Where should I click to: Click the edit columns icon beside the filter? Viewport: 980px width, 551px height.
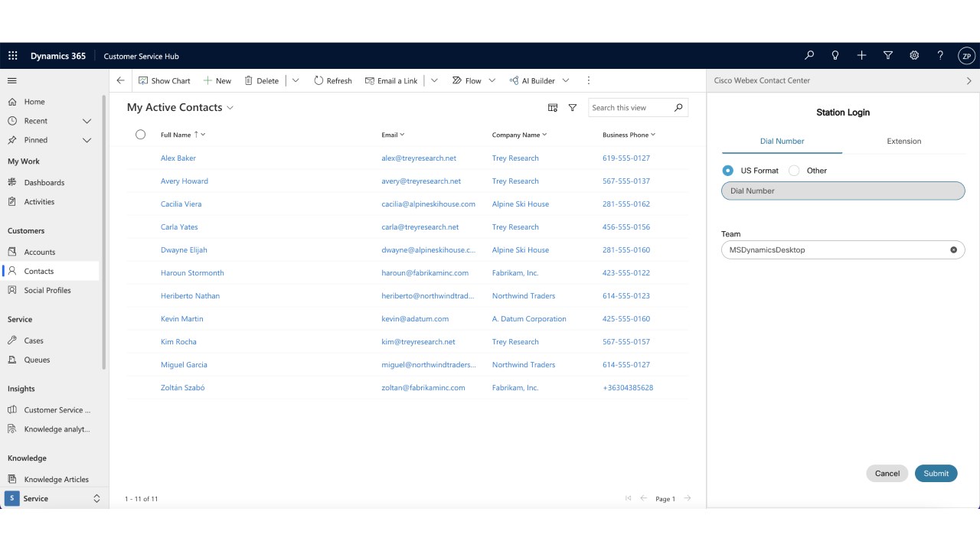point(553,108)
